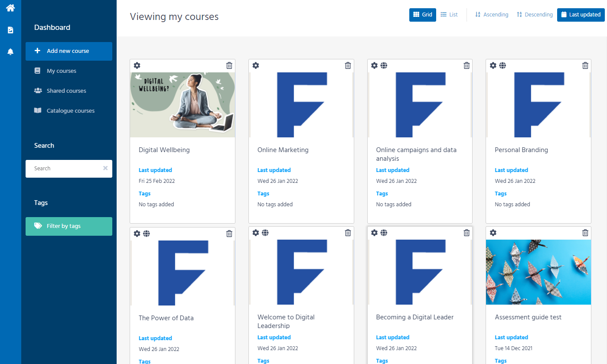Click the Add new course button

tap(69, 51)
